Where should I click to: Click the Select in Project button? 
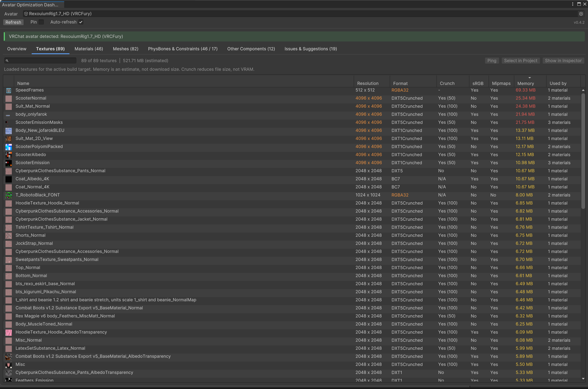[521, 61]
